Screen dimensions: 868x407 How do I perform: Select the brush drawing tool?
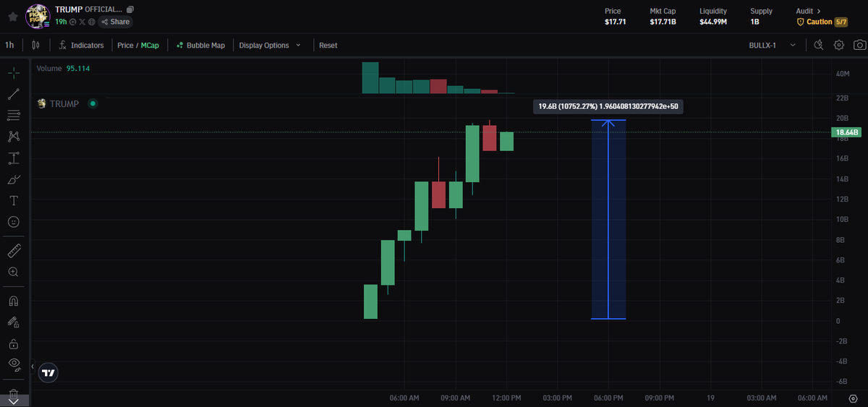pyautogui.click(x=14, y=179)
